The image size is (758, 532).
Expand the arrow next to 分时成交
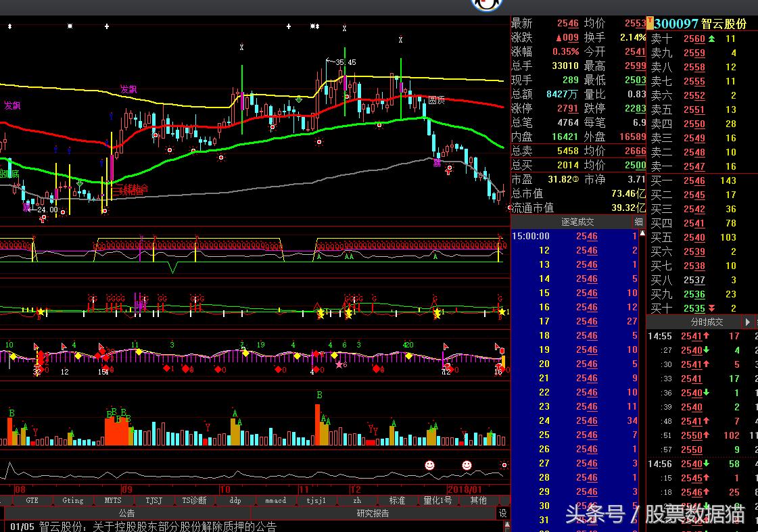[748, 322]
